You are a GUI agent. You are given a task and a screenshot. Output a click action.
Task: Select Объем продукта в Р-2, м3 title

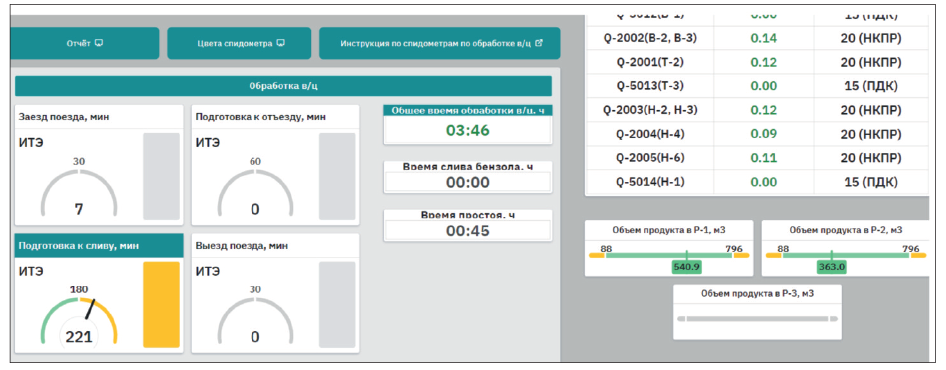pos(846,230)
